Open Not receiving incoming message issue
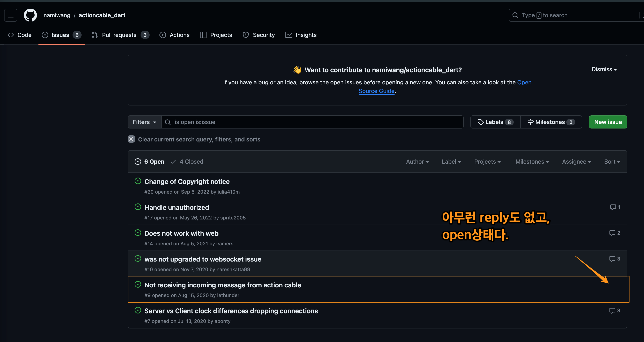The image size is (644, 342). [223, 285]
